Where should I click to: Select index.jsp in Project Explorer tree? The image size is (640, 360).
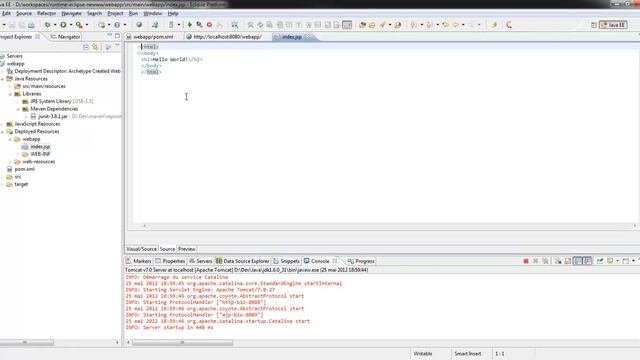tap(40, 147)
